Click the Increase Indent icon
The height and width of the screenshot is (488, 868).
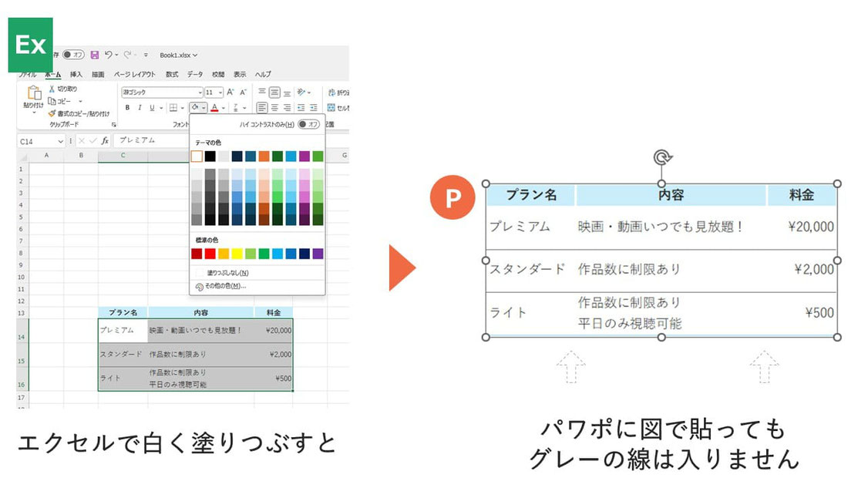(313, 107)
